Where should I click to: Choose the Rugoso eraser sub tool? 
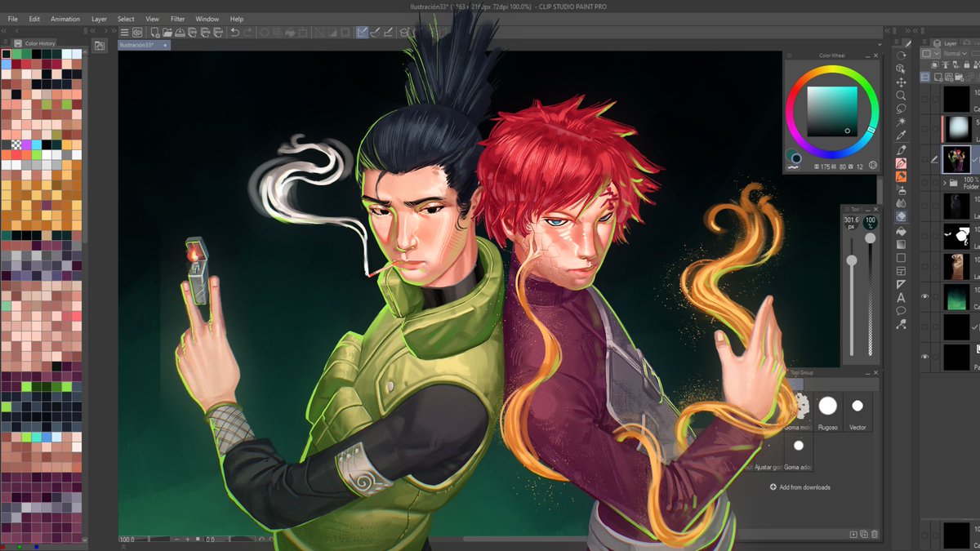pos(828,411)
